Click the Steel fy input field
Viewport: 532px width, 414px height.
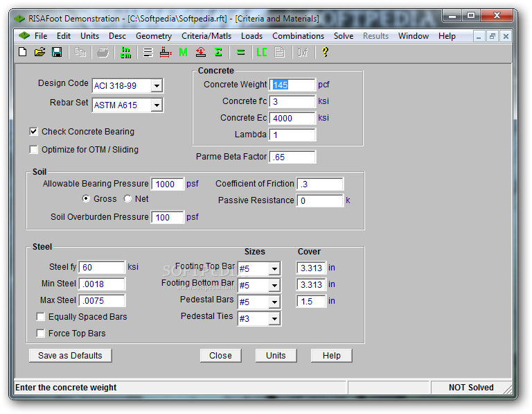tap(102, 267)
